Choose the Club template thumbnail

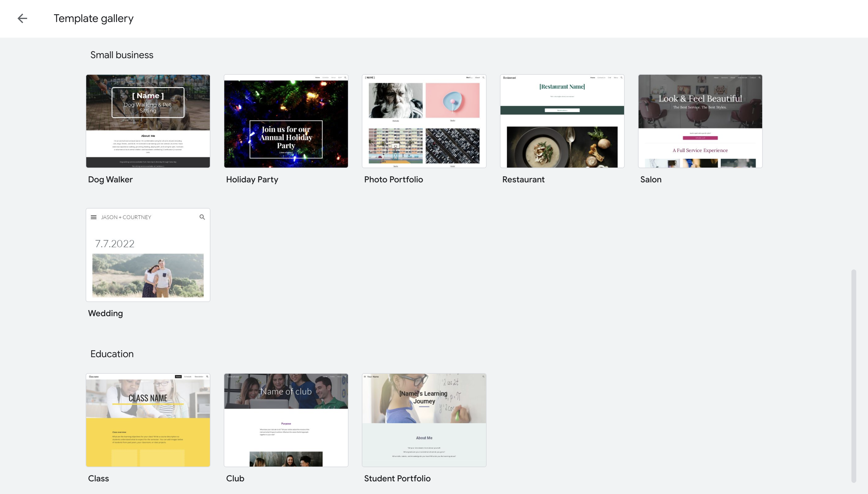click(286, 420)
